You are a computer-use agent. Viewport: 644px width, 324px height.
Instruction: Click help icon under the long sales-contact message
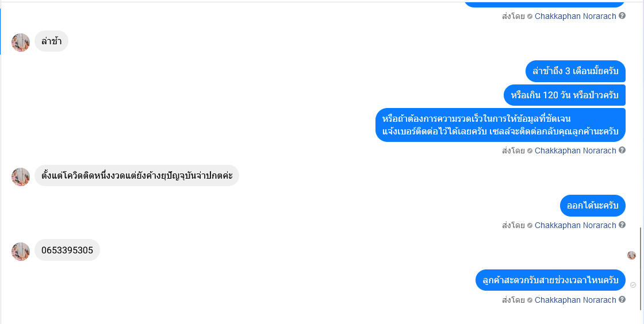click(622, 150)
